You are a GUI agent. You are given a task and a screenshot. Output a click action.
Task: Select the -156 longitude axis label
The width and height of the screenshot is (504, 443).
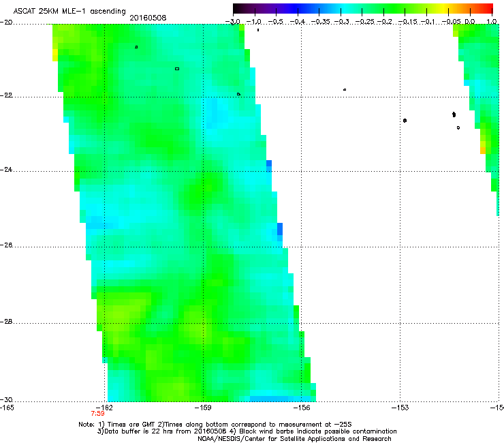[302, 408]
